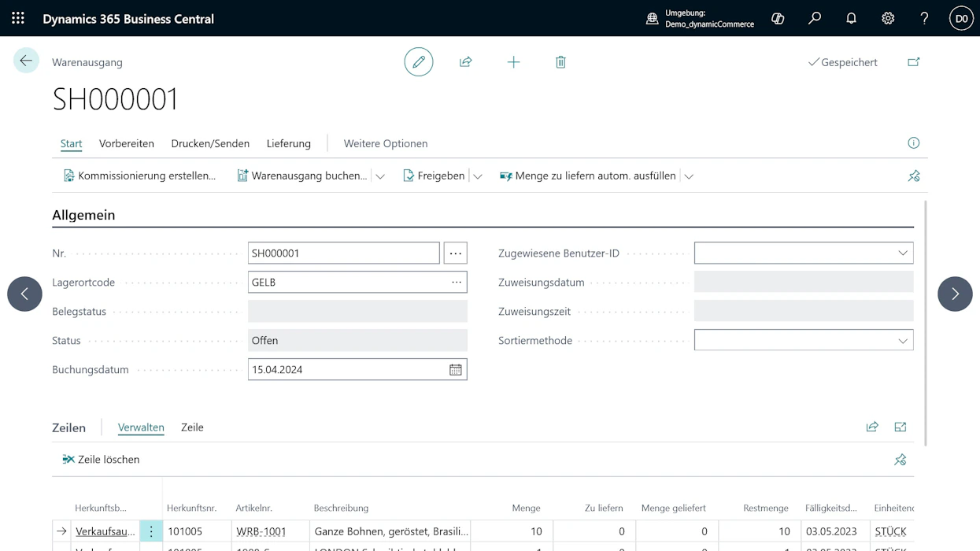Sort by Herkunftsnr. column header

(191, 508)
